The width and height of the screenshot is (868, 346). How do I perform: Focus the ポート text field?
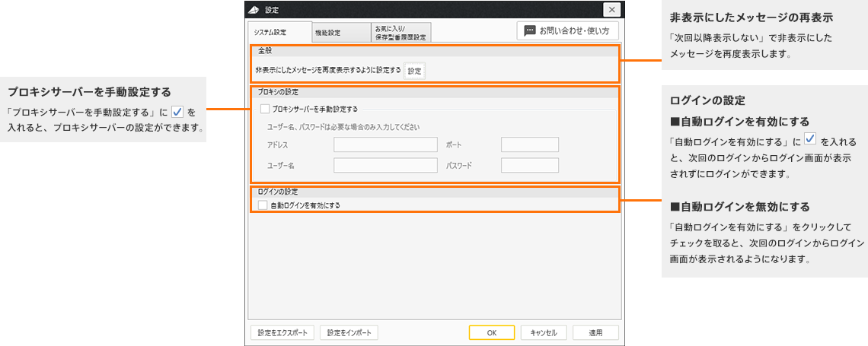[x=530, y=144]
